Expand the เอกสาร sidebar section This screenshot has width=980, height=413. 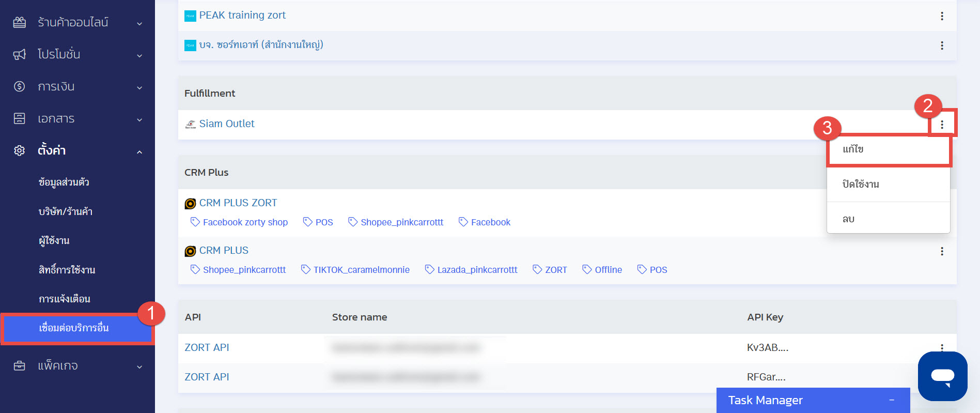coord(139,119)
